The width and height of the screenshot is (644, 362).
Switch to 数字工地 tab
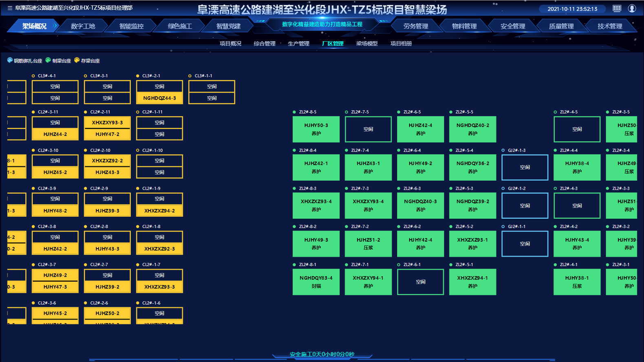click(83, 26)
